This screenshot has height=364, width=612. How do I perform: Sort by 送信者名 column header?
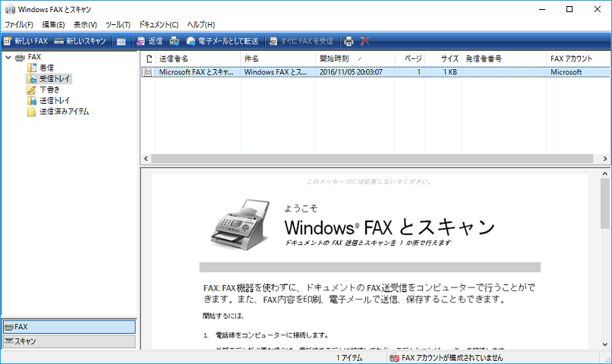click(197, 59)
